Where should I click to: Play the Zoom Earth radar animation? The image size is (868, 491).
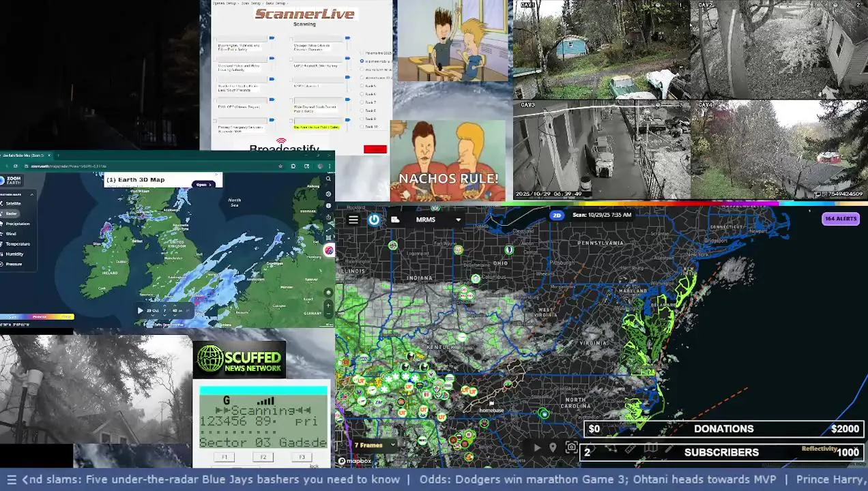tap(141, 310)
